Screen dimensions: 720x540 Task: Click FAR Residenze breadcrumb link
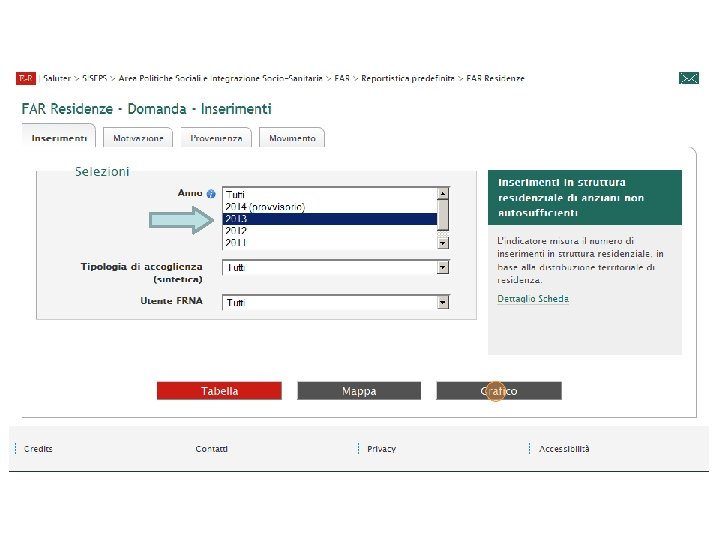495,79
